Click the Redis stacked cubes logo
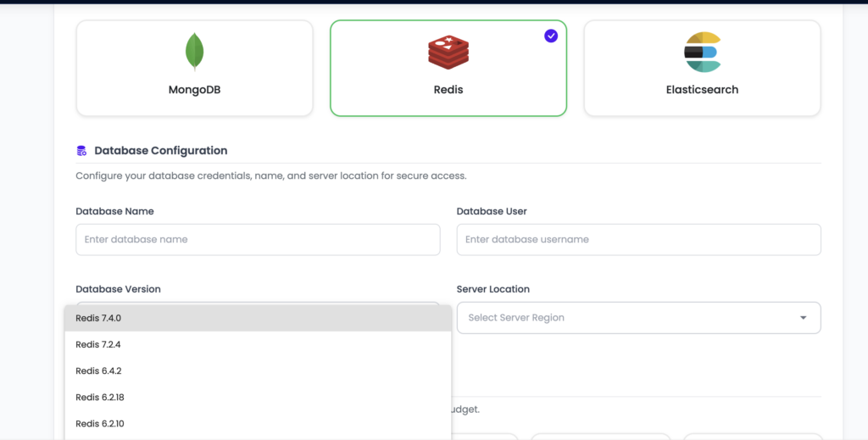Viewport: 868px width, 440px height. 448,52
